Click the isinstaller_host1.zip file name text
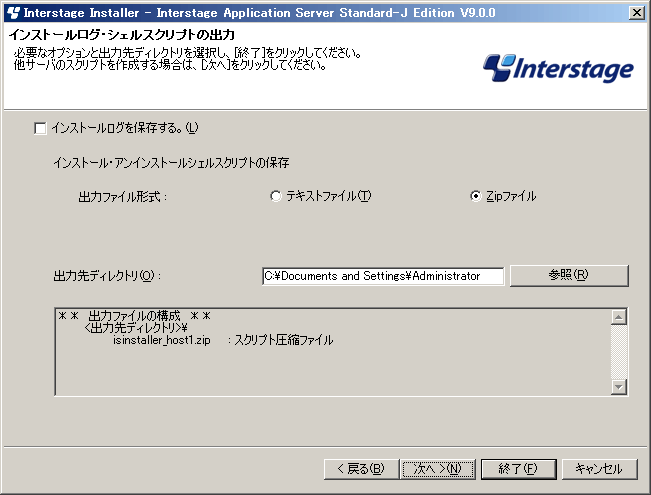651x495 pixels. (162, 340)
